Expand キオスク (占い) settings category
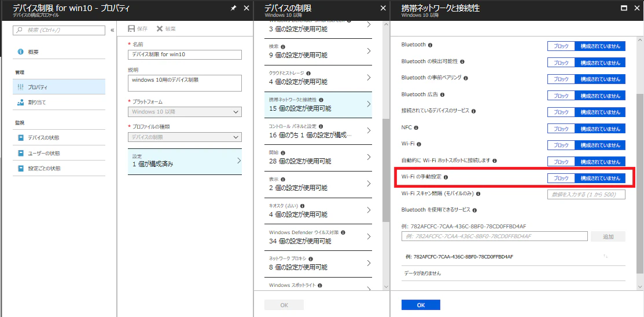The image size is (644, 317). coord(318,210)
